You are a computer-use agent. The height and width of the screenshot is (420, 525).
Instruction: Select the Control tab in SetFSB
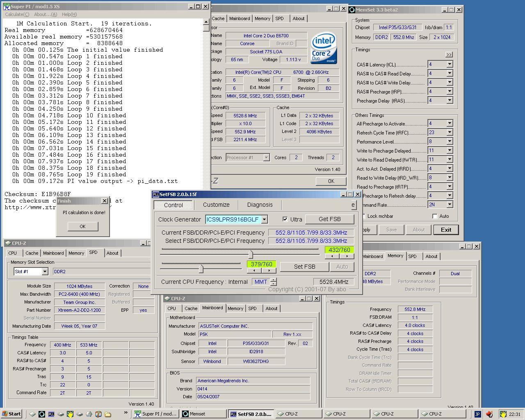tap(173, 205)
